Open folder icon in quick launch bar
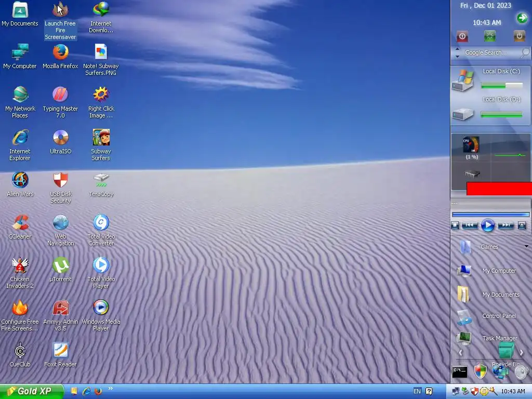The height and width of the screenshot is (399, 532). pyautogui.click(x=74, y=391)
